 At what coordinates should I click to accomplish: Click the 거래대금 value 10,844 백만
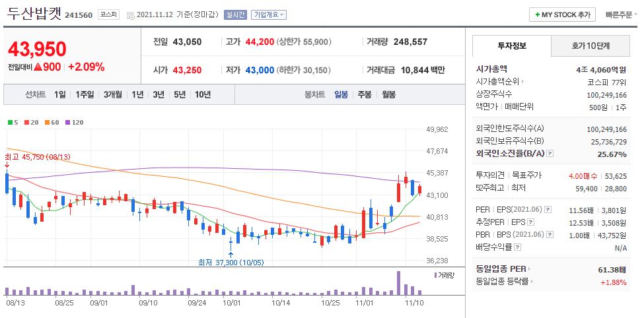coord(423,70)
